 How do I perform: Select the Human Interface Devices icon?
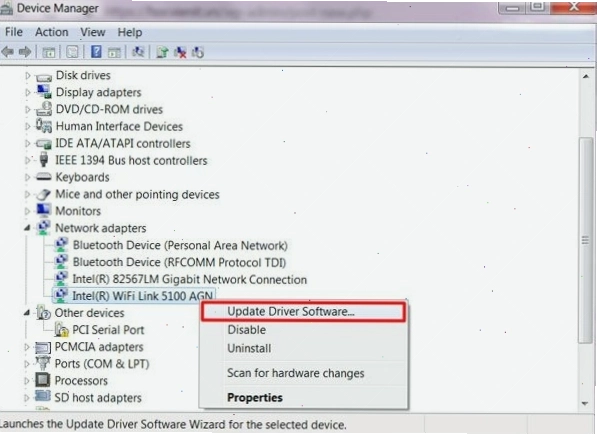(44, 126)
